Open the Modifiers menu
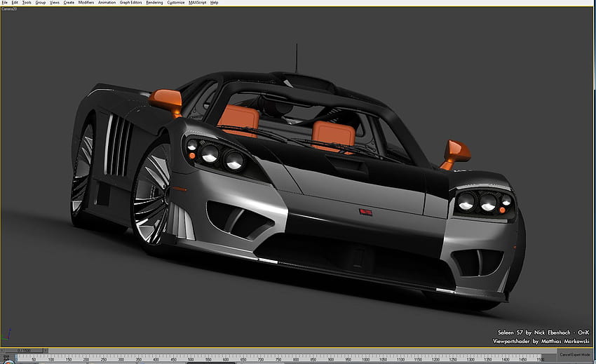The width and height of the screenshot is (596, 364). pyautogui.click(x=86, y=2)
